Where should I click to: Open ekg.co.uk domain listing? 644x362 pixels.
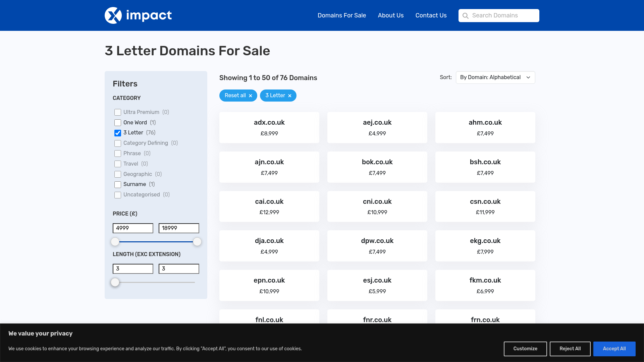click(485, 246)
